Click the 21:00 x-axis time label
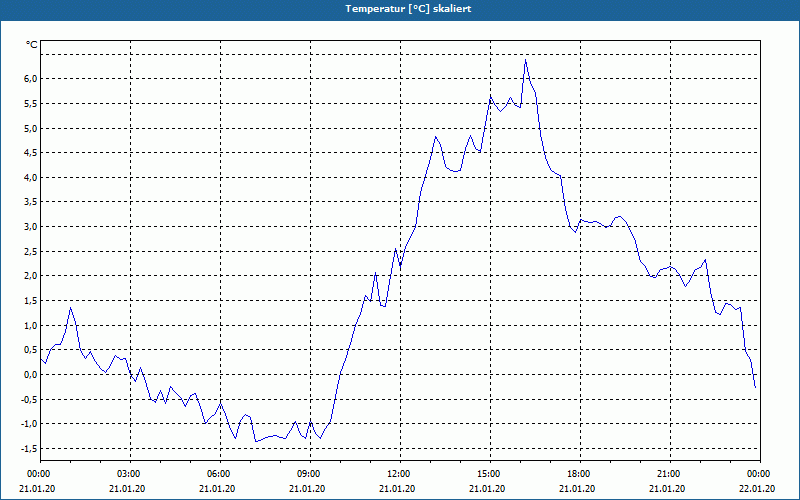 670,474
